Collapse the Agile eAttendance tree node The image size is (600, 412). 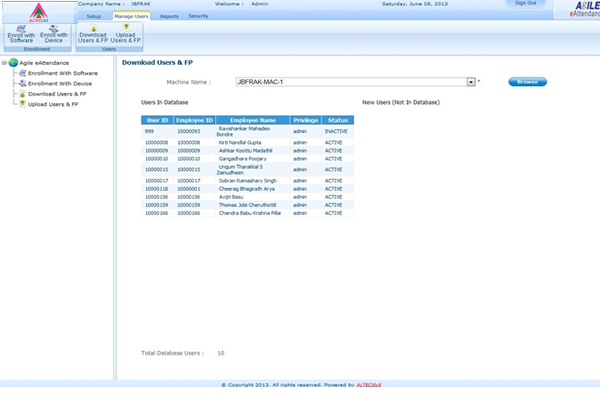(x=4, y=63)
